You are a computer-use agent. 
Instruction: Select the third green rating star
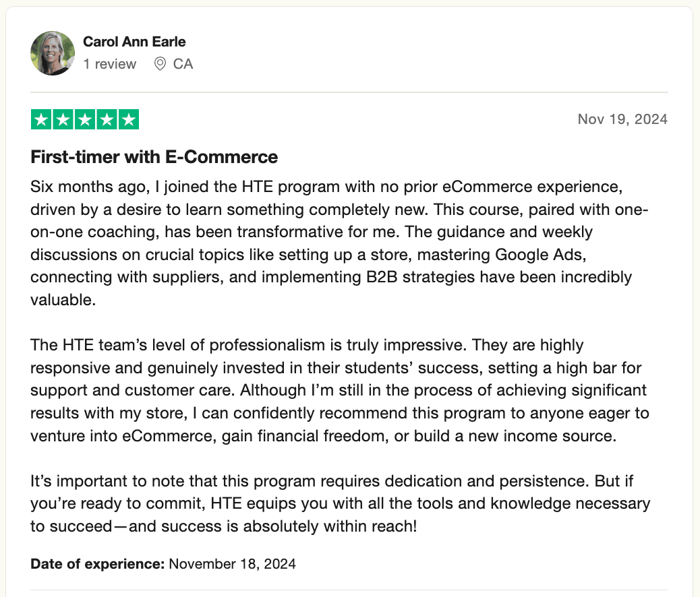point(85,119)
